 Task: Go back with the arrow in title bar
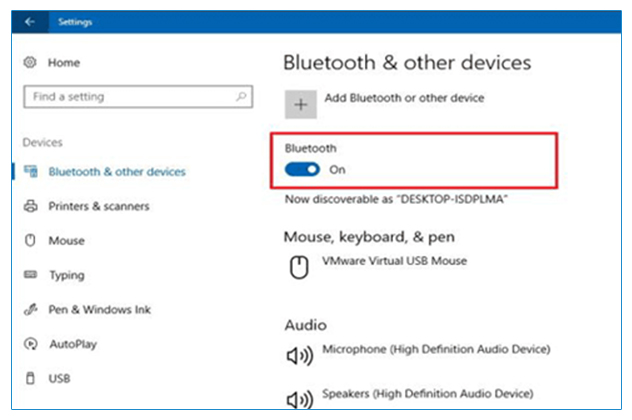[x=29, y=22]
